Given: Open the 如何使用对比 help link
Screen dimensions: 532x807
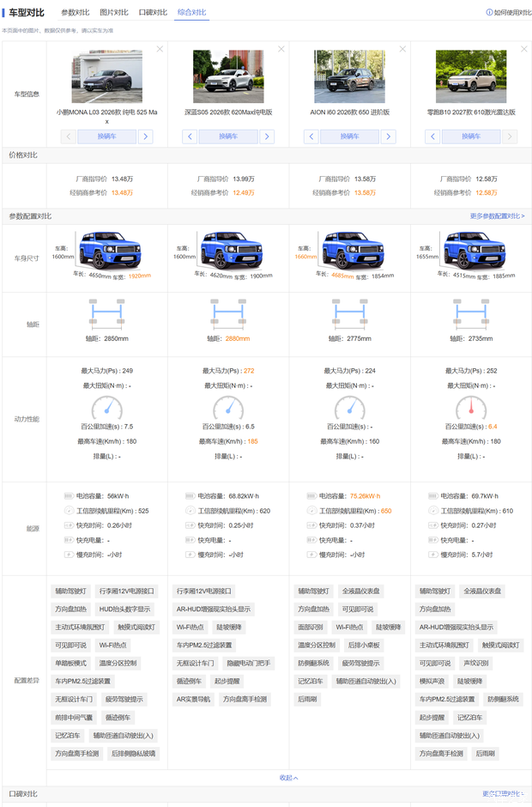Looking at the screenshot, I should tap(508, 12).
